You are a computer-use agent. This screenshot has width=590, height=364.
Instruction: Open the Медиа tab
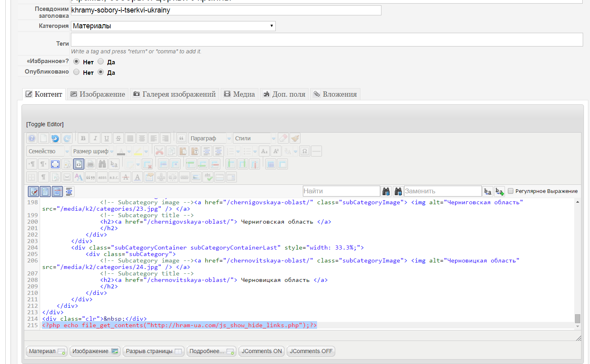239,94
